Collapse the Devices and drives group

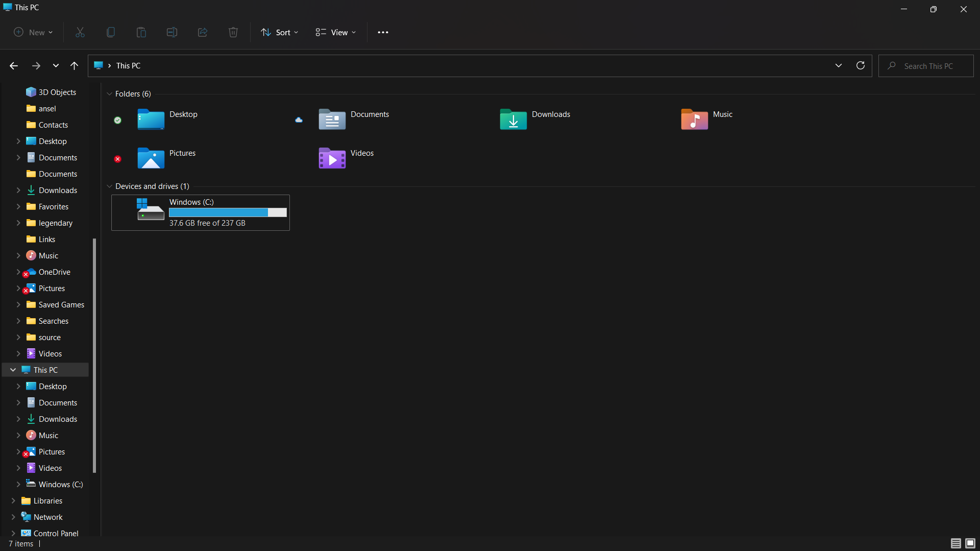coord(109,186)
